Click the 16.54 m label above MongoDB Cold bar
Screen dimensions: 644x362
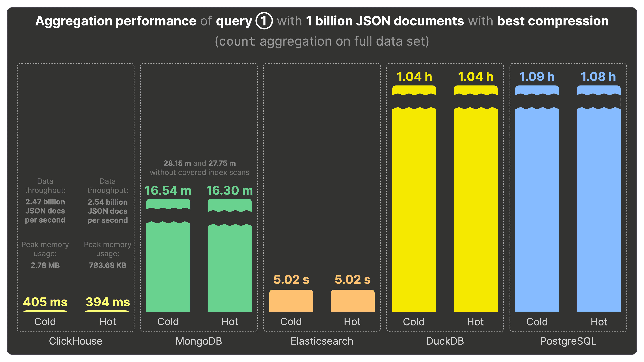168,191
